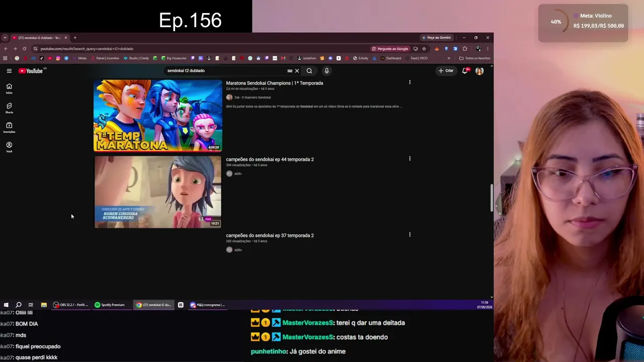Open the Big House.xlsx bookmark
The height and width of the screenshot is (362, 644).
(x=174, y=58)
